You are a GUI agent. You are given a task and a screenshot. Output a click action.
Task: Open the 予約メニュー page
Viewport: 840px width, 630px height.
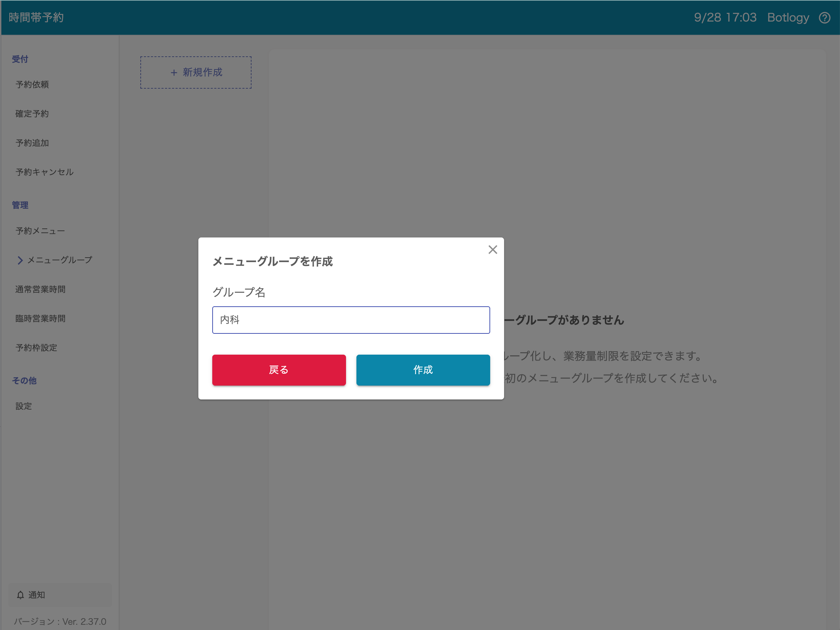pyautogui.click(x=40, y=231)
